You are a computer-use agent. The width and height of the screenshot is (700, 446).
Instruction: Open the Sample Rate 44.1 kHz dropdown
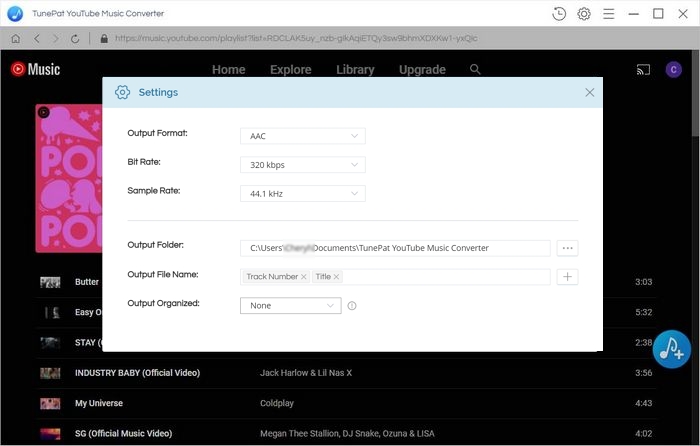point(303,194)
